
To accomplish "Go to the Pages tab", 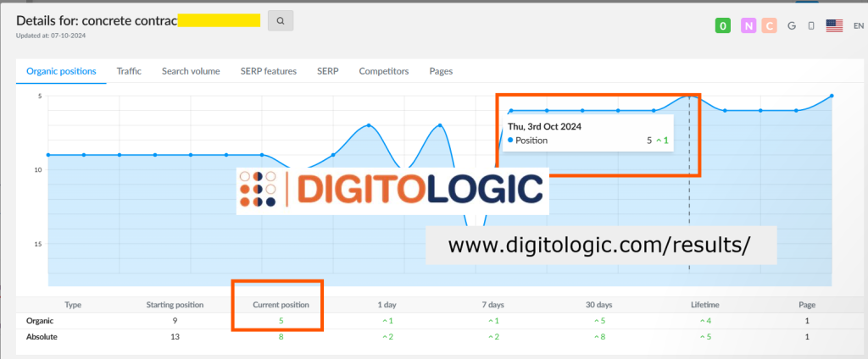I will (x=441, y=71).
